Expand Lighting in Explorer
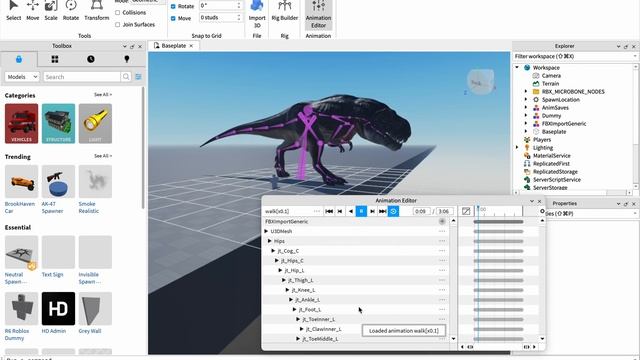 (517, 147)
